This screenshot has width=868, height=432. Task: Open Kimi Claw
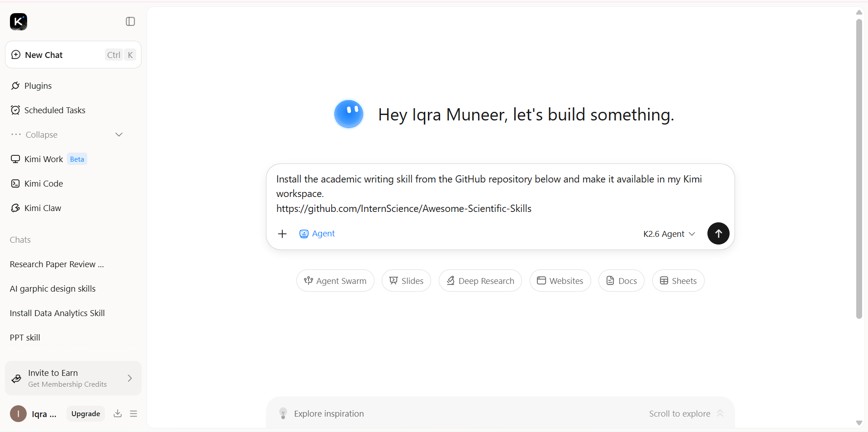pyautogui.click(x=43, y=208)
